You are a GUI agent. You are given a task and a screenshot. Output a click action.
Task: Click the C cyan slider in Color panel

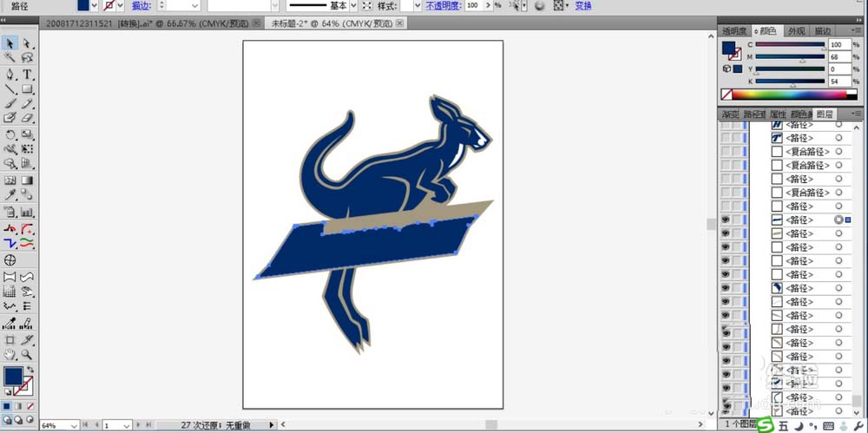coord(790,45)
